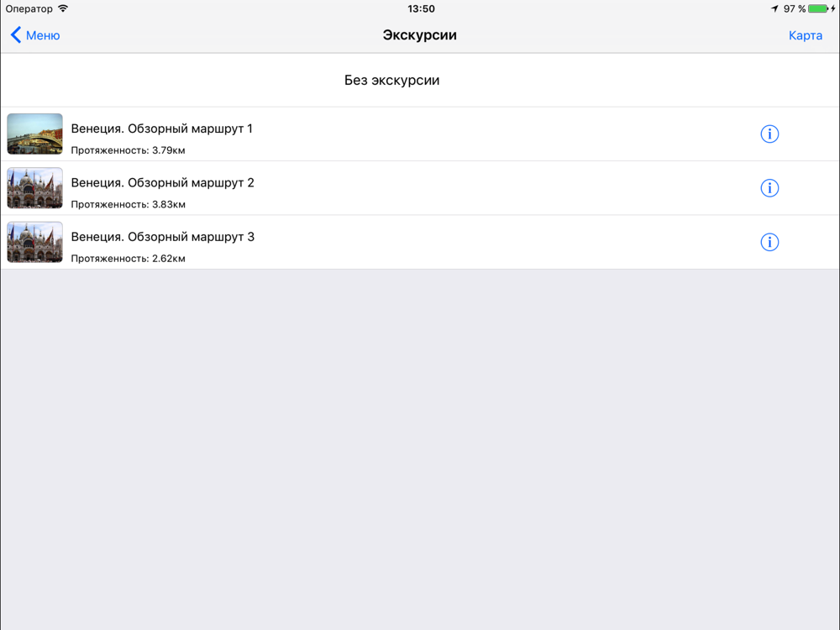Tap Протяженность: 3.83км text
This screenshot has width=840, height=630.
(128, 205)
